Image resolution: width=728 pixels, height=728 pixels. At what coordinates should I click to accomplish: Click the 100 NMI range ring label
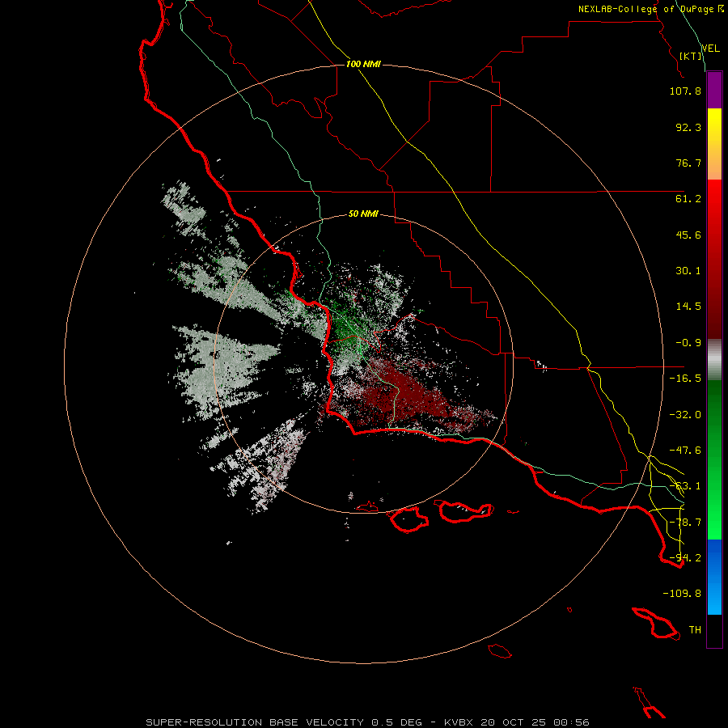[x=363, y=64]
